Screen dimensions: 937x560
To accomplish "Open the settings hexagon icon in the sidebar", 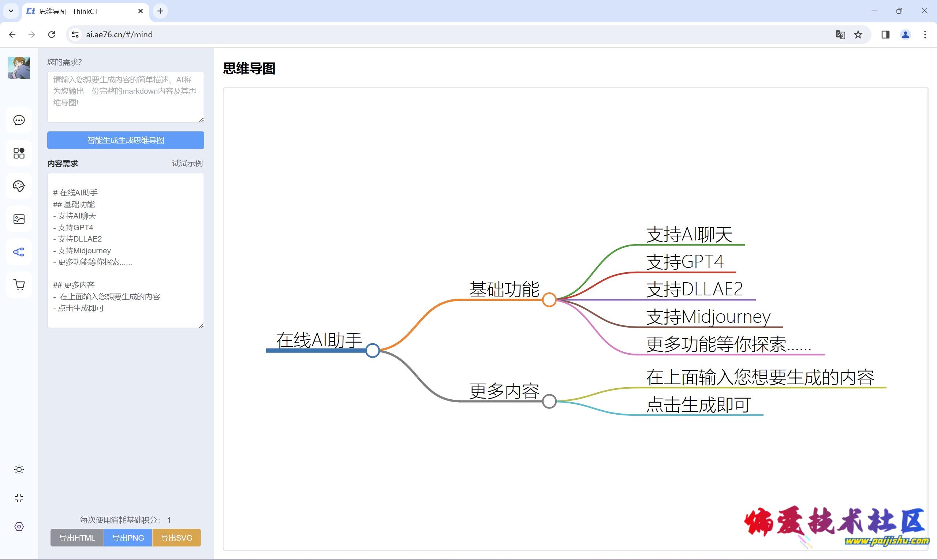I will (x=19, y=526).
